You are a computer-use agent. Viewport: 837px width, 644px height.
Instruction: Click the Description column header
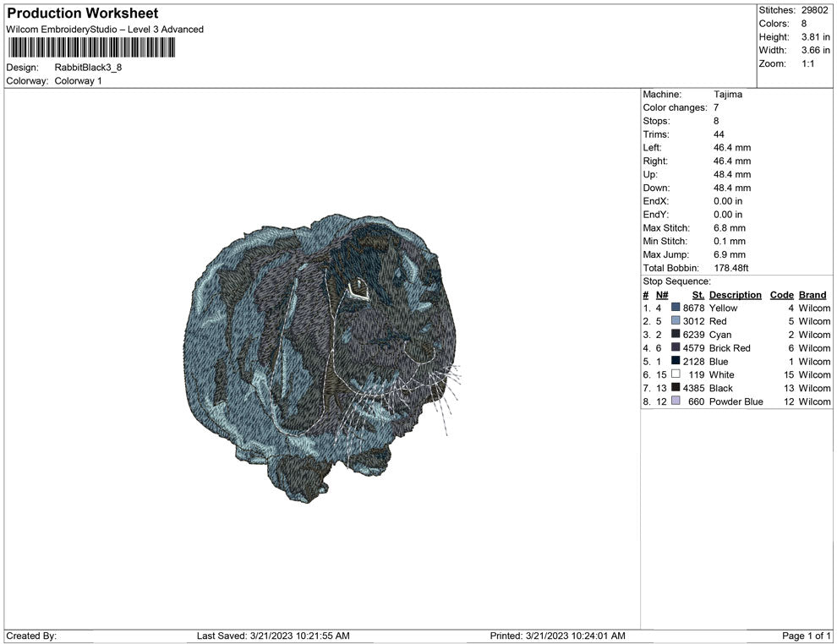[x=735, y=295]
